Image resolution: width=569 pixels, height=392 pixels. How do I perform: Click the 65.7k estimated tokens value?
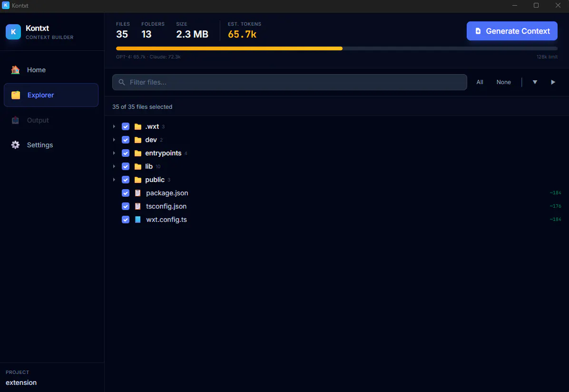point(243,34)
